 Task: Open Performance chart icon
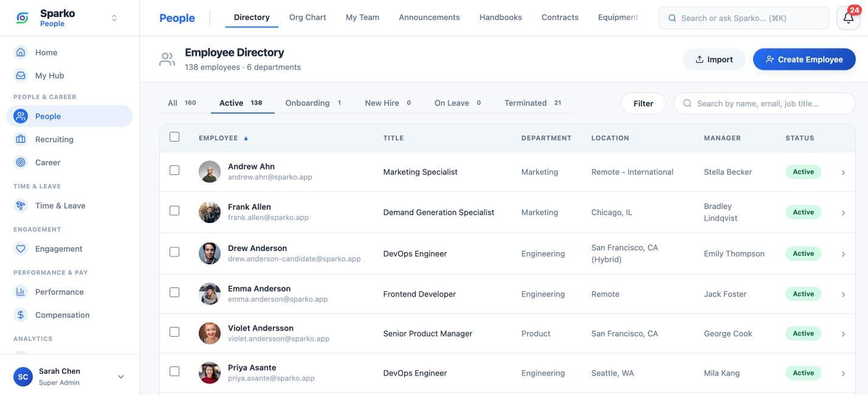coord(21,292)
